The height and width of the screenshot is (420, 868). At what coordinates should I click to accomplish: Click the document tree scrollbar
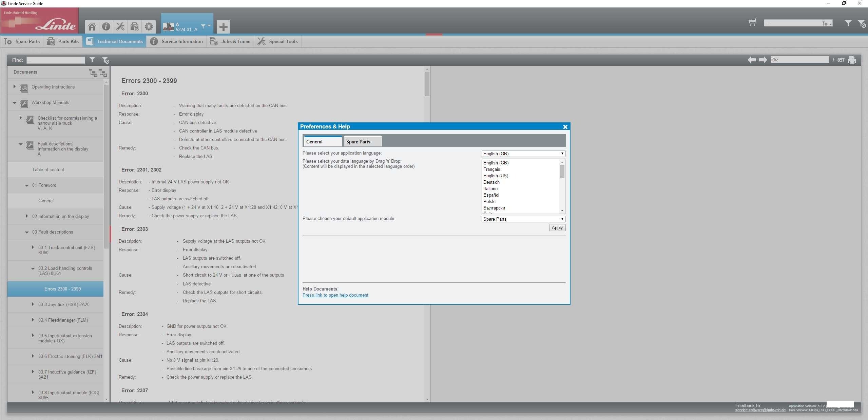click(107, 166)
